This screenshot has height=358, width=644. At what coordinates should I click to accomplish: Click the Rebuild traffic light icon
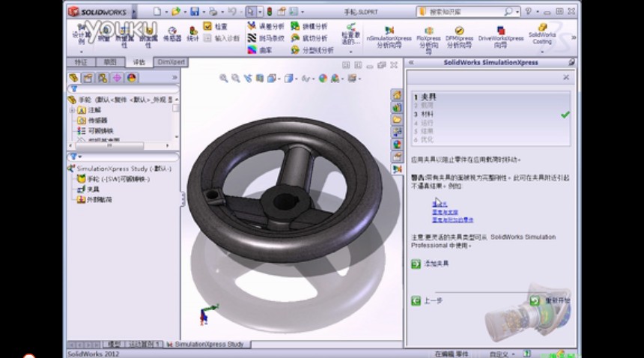[270, 11]
